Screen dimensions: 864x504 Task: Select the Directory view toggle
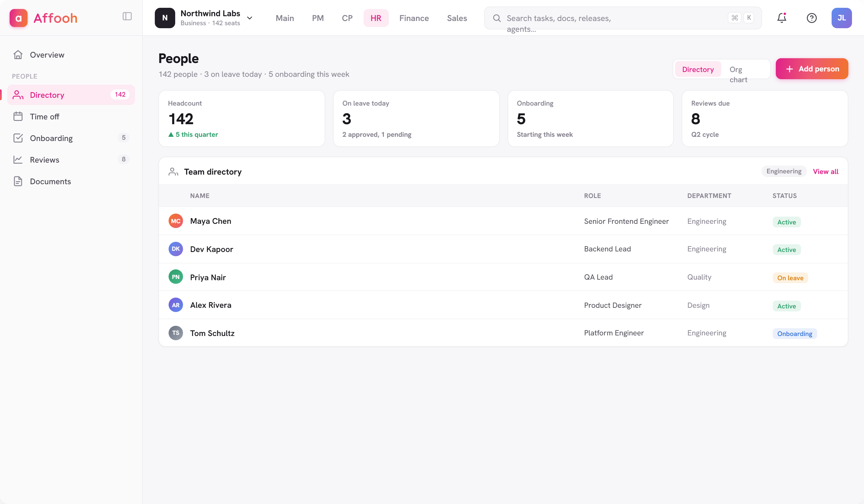(x=698, y=69)
